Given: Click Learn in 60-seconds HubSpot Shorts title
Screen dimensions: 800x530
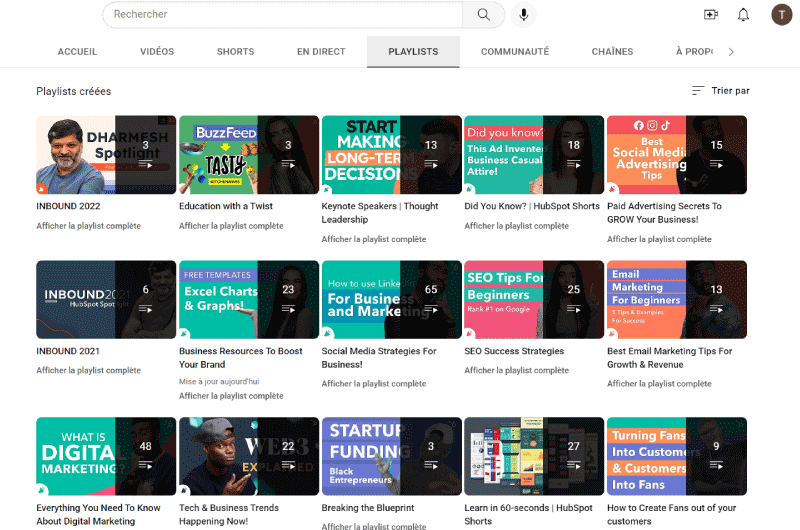Looking at the screenshot, I should point(528,514).
